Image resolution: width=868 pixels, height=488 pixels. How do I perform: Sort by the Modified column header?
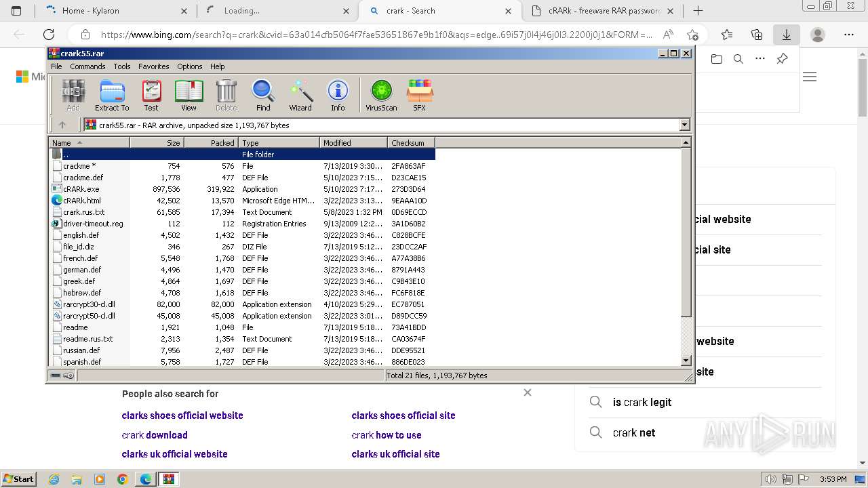(353, 142)
